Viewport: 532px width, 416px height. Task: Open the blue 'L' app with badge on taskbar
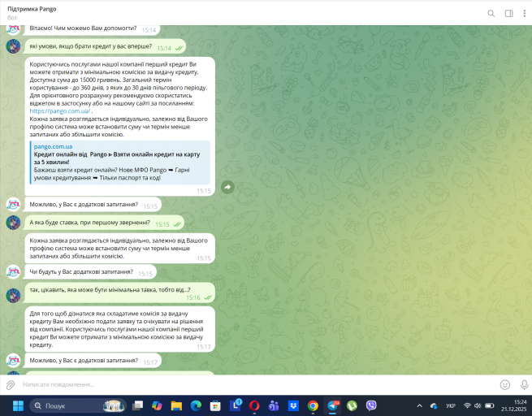(235, 405)
